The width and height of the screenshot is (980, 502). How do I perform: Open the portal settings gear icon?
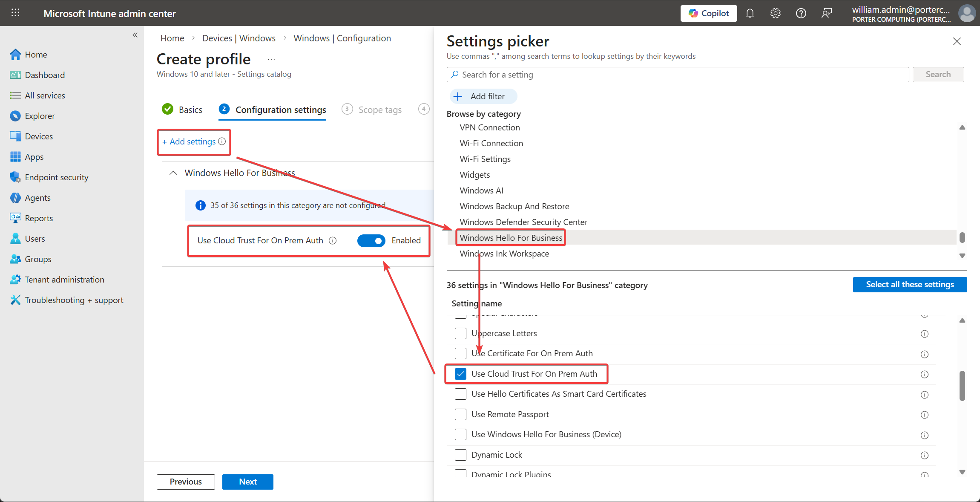775,14
